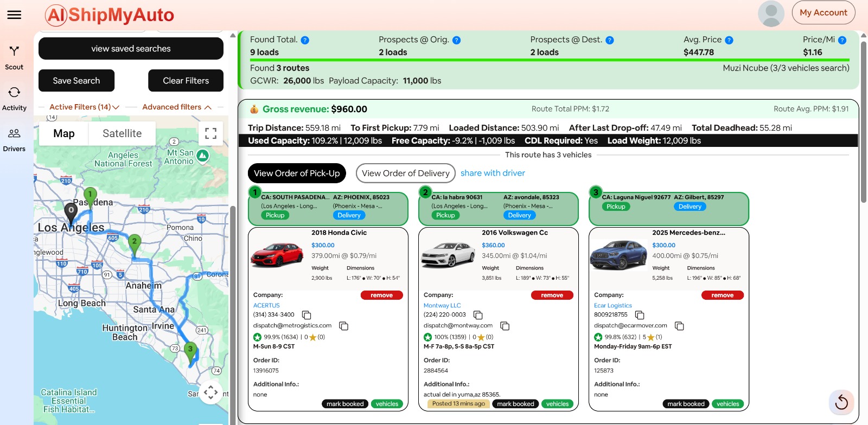868x425 pixels.
Task: Copy dispatch@montway.com email address
Action: tap(505, 326)
